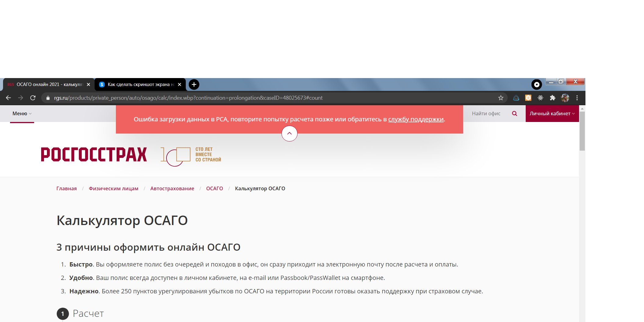
Task: Collapse the error banner with the chevron
Action: tap(289, 134)
